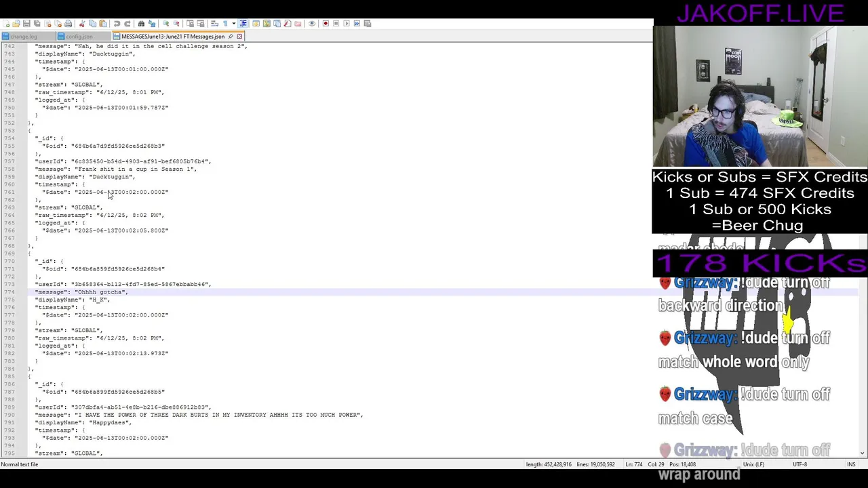Zoom in on the editor text
Screen dimensions: 868x488
tap(165, 23)
